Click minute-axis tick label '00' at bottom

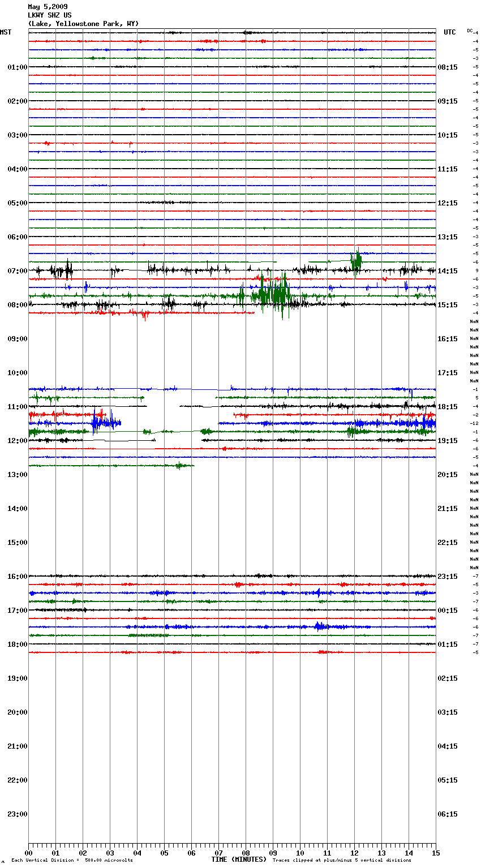(28, 853)
